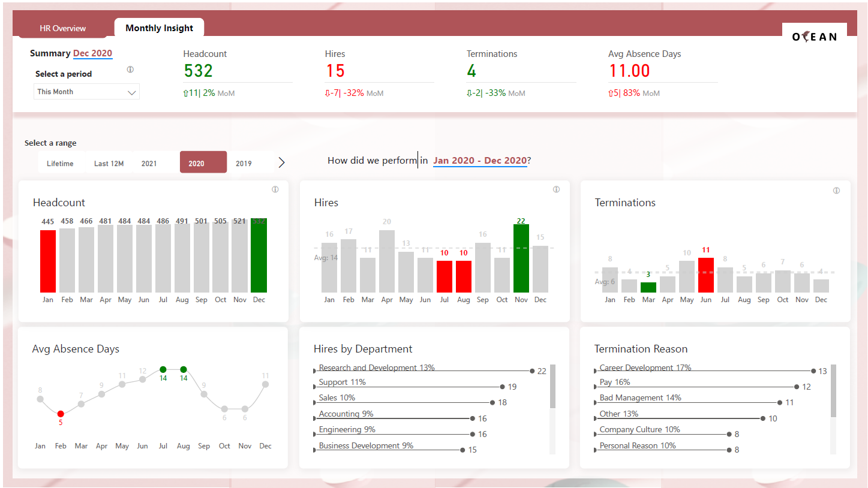The width and height of the screenshot is (868, 488).
Task: Switch to the HR Overview tab
Action: point(63,28)
